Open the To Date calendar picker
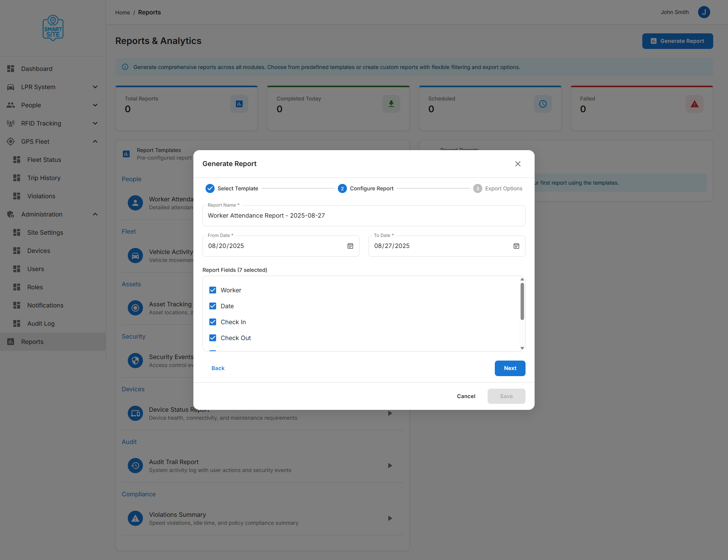 point(516,246)
